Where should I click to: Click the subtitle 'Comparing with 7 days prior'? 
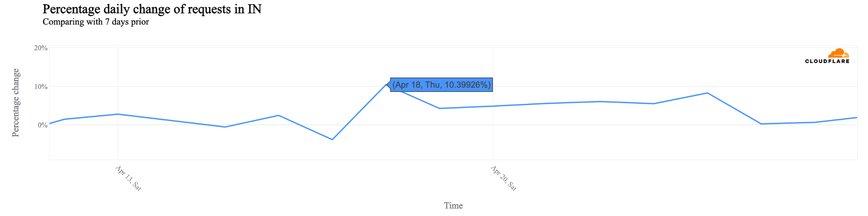click(96, 22)
